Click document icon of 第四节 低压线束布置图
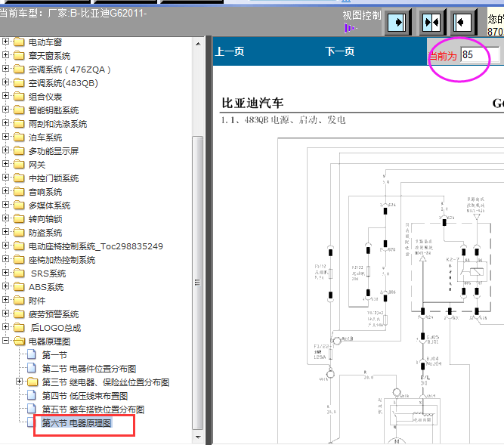Screen dimensions: 504x445 [x=32, y=396]
